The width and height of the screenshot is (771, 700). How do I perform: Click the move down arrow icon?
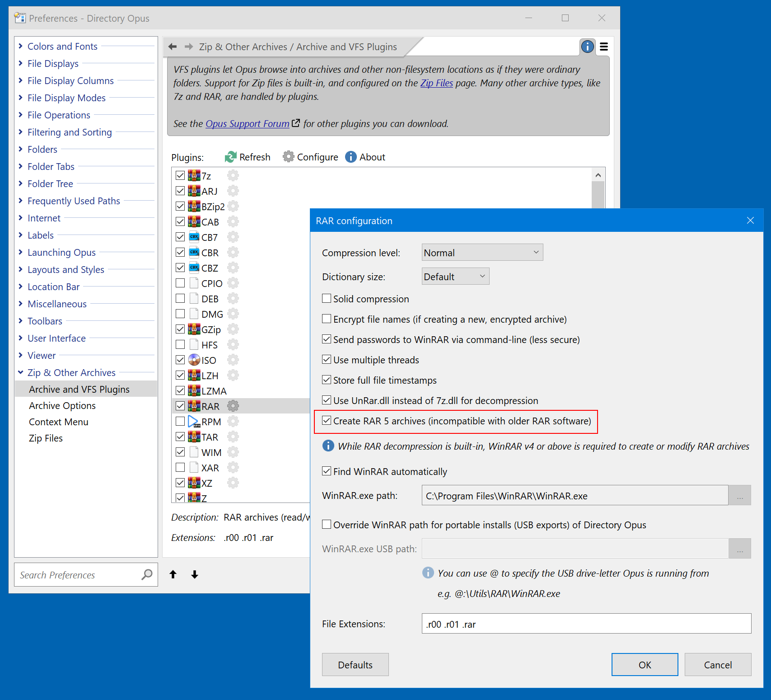pyautogui.click(x=195, y=574)
